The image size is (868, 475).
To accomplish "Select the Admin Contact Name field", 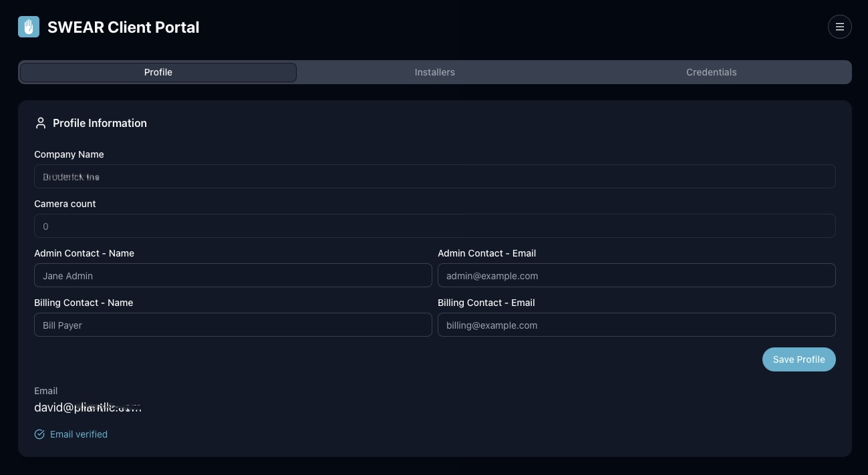I will [233, 275].
